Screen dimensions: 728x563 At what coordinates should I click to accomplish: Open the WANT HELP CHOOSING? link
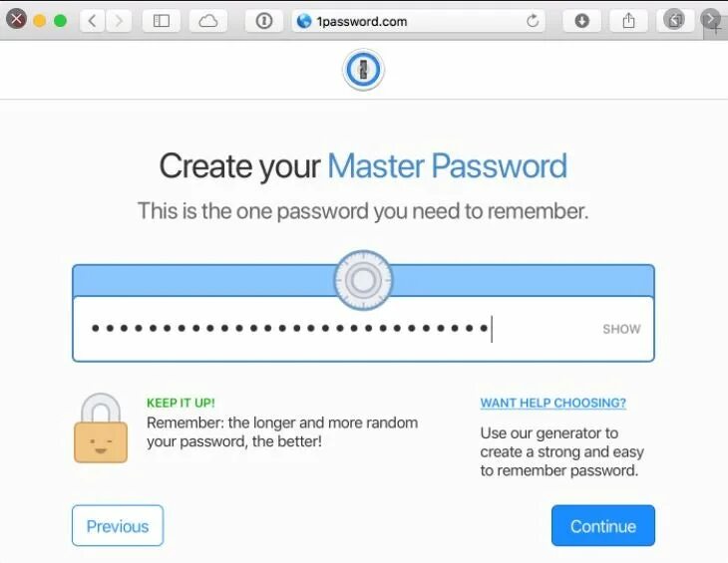click(x=552, y=403)
